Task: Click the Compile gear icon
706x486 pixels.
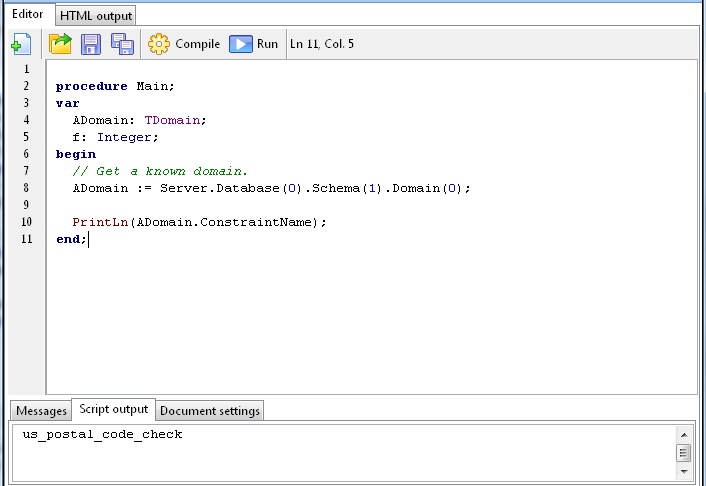Action: [x=159, y=44]
